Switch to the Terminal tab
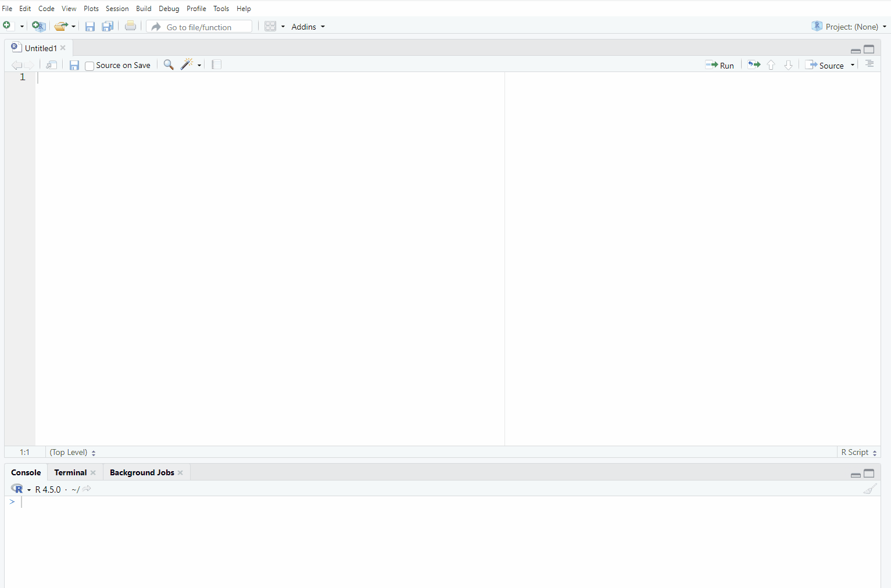The height and width of the screenshot is (588, 891). (70, 472)
